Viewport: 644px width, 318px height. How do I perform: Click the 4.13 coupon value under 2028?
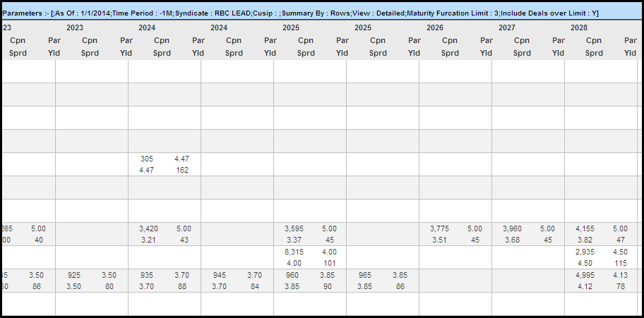(620, 275)
